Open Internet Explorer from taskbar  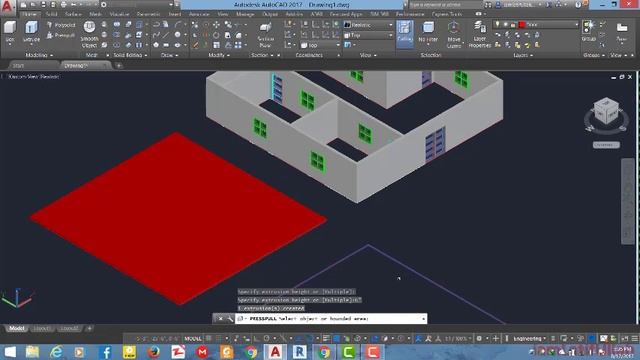tap(56, 352)
